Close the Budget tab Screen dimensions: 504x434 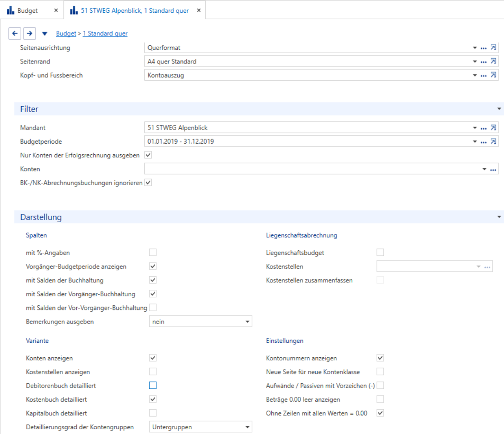[56, 10]
